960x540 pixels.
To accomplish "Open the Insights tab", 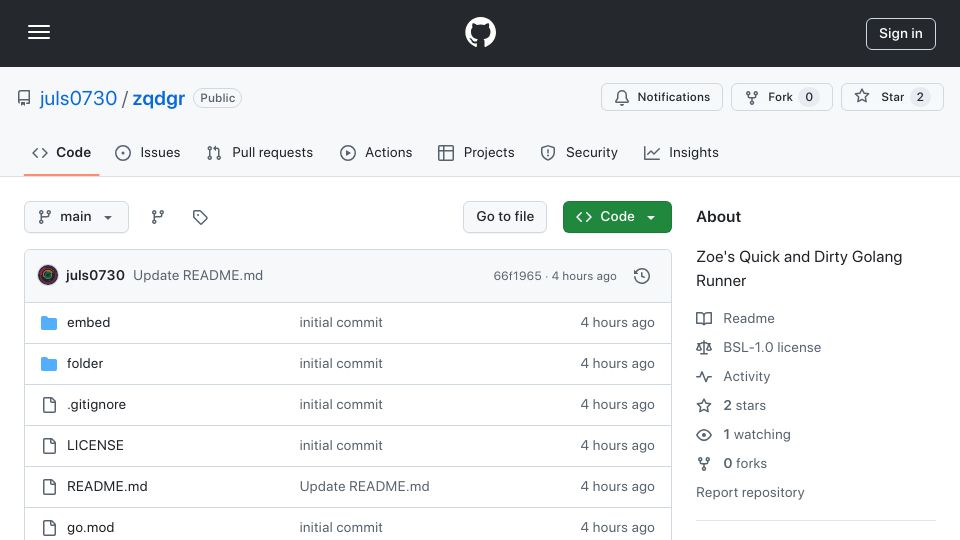I will pyautogui.click(x=681, y=152).
